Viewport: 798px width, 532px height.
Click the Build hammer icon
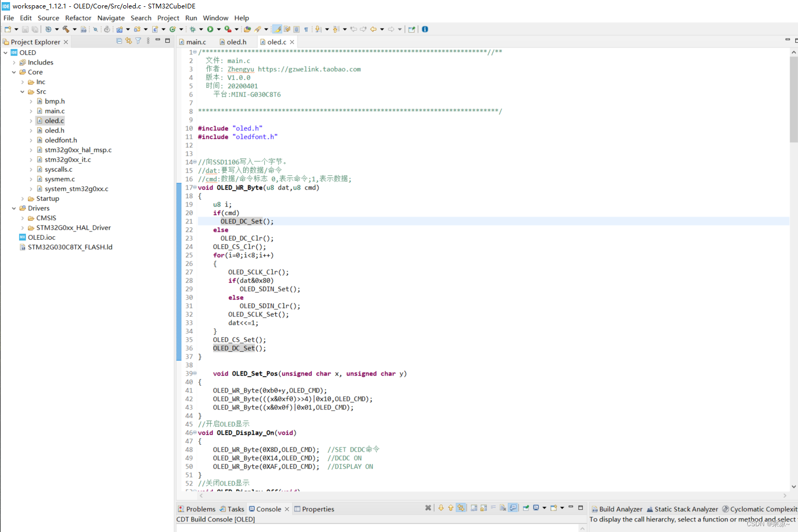point(66,29)
